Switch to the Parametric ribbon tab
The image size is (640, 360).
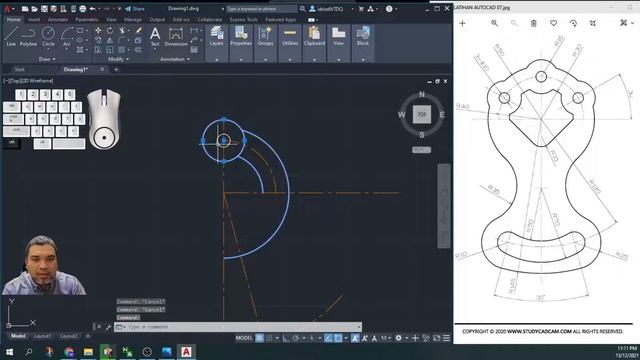[87, 19]
